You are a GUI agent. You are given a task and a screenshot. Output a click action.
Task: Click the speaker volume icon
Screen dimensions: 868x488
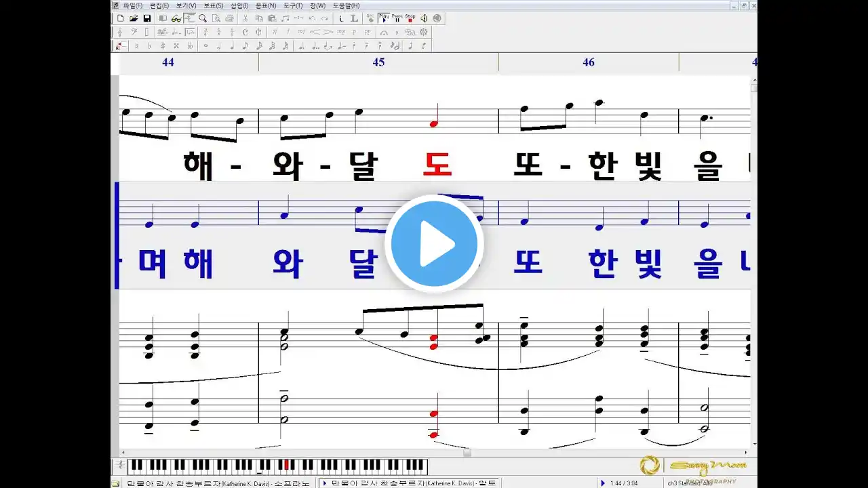click(424, 18)
